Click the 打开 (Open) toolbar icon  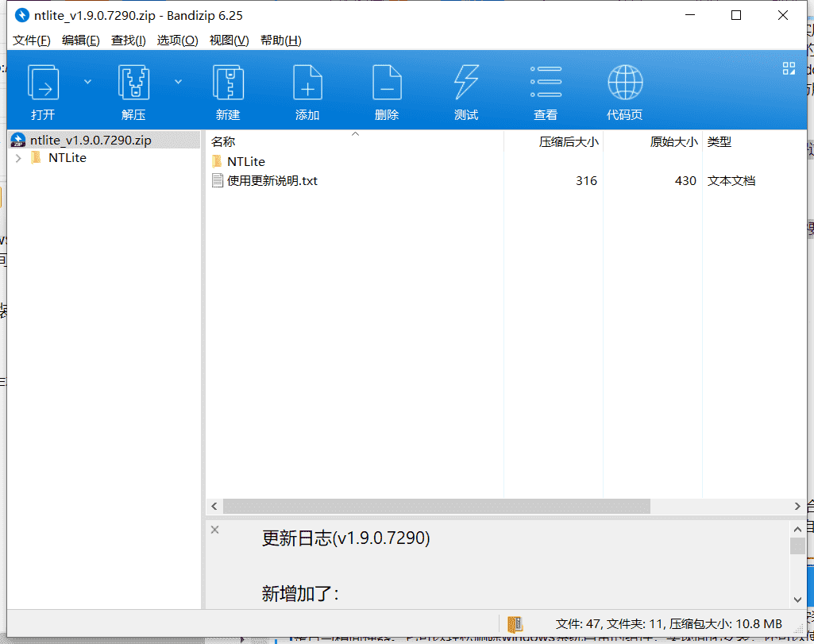coord(43,83)
